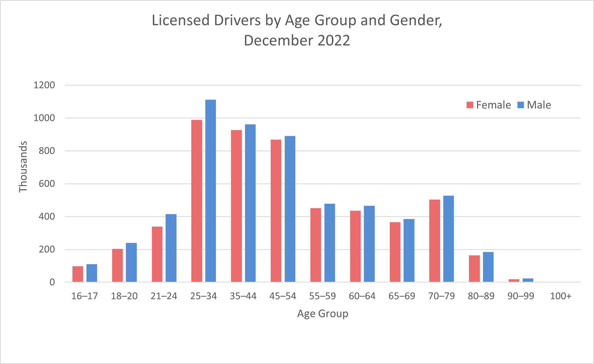594x364 pixels.
Task: Click the Male bar for 65–69
Action: point(409,250)
